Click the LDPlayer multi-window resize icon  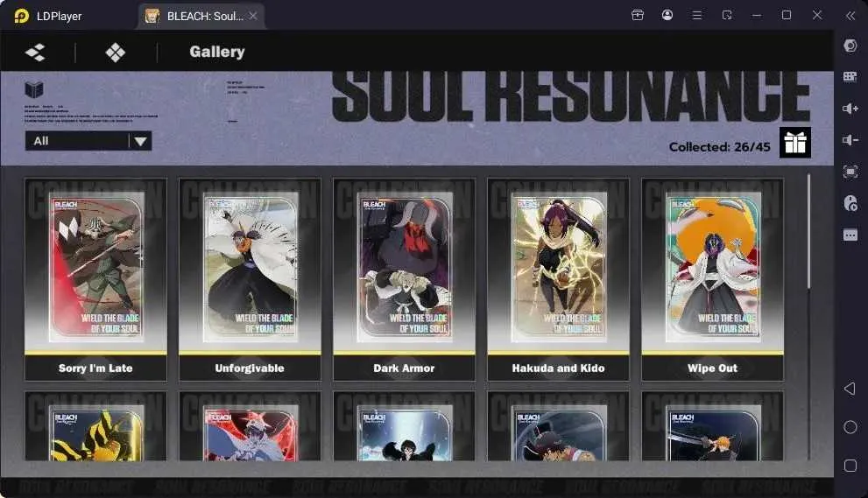727,15
